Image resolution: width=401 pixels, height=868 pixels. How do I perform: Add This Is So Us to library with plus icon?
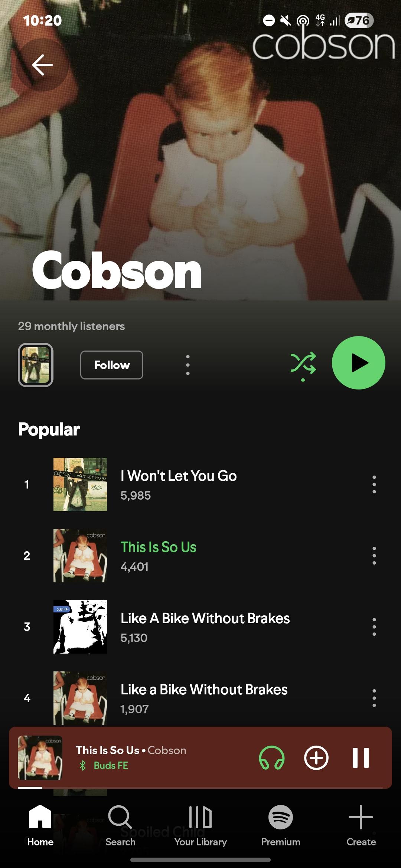coord(316,757)
